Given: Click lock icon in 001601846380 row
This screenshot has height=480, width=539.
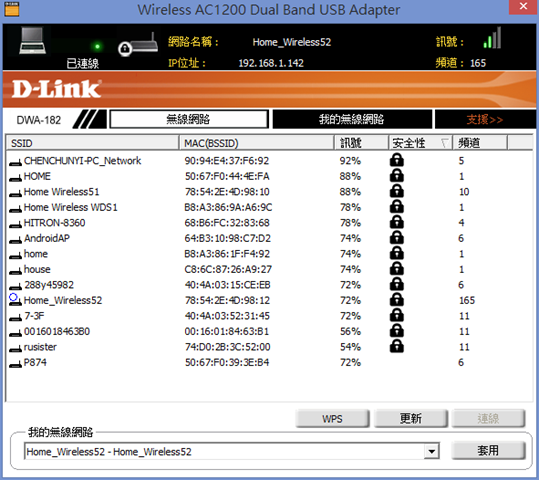Looking at the screenshot, I should 397,331.
